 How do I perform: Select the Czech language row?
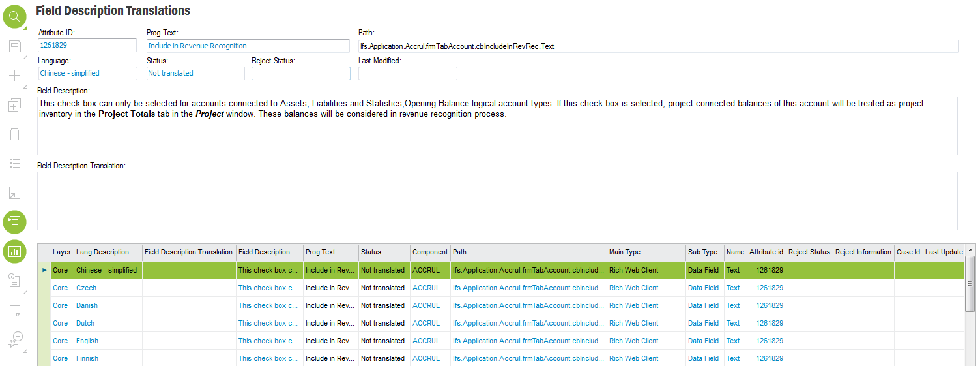click(86, 288)
